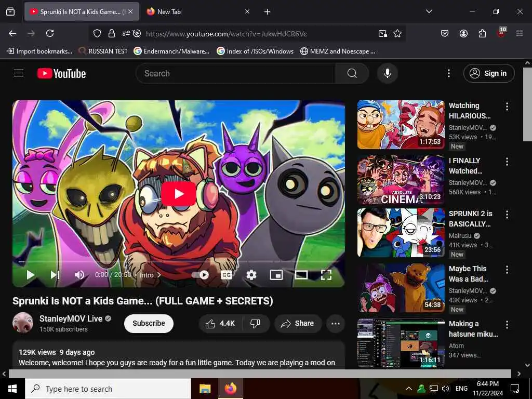Like the video with 4.4K likes
The width and height of the screenshot is (532, 399).
point(220,323)
